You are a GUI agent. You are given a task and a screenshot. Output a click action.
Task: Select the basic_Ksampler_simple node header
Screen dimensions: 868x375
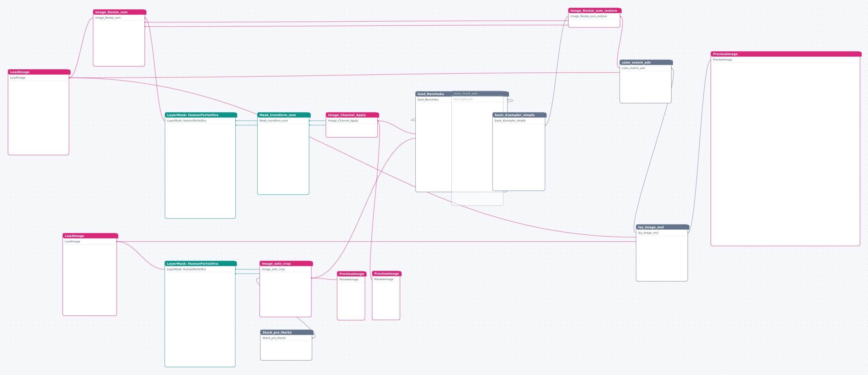click(519, 115)
